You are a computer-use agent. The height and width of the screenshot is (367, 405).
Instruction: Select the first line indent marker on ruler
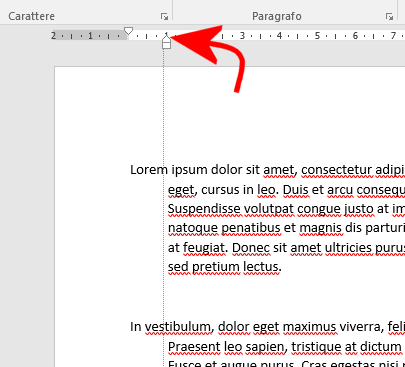coord(128,31)
